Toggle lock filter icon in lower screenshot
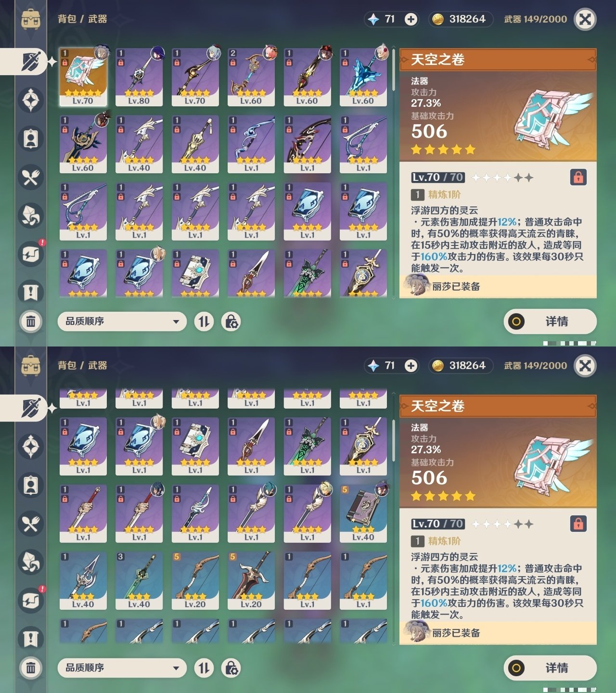Image resolution: width=616 pixels, height=693 pixels. click(x=231, y=668)
